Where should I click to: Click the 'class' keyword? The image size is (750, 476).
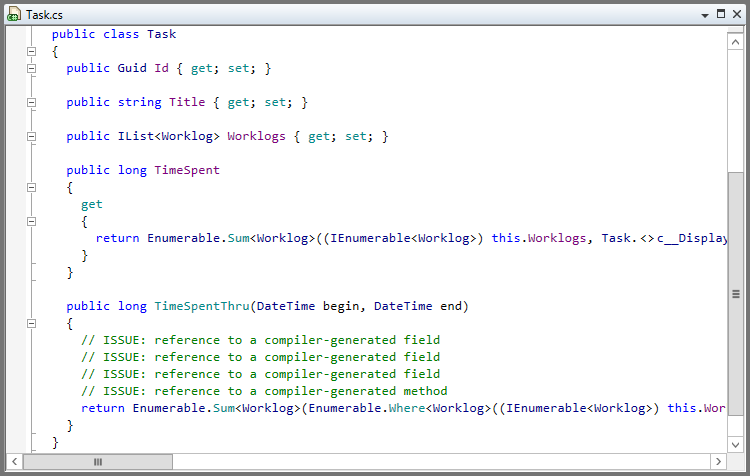(121, 34)
